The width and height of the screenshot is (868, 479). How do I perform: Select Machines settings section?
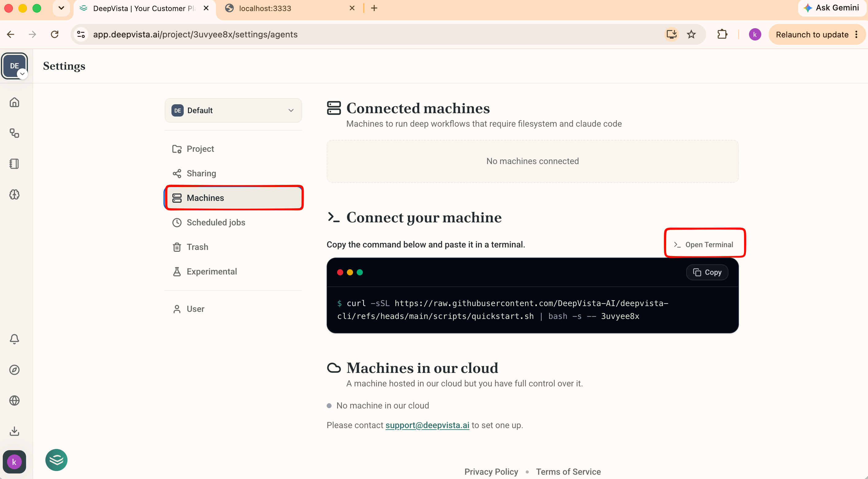(233, 198)
